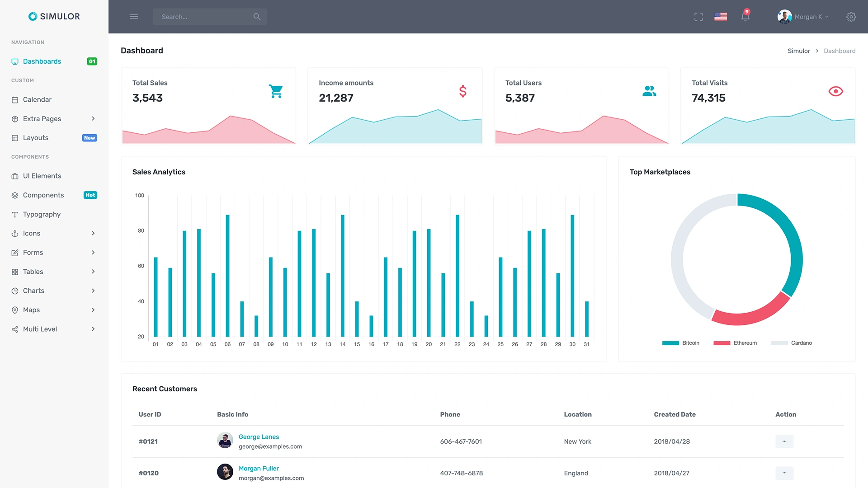The height and width of the screenshot is (488, 868).
Task: Open the Calendar page from sidebar
Action: coord(37,99)
